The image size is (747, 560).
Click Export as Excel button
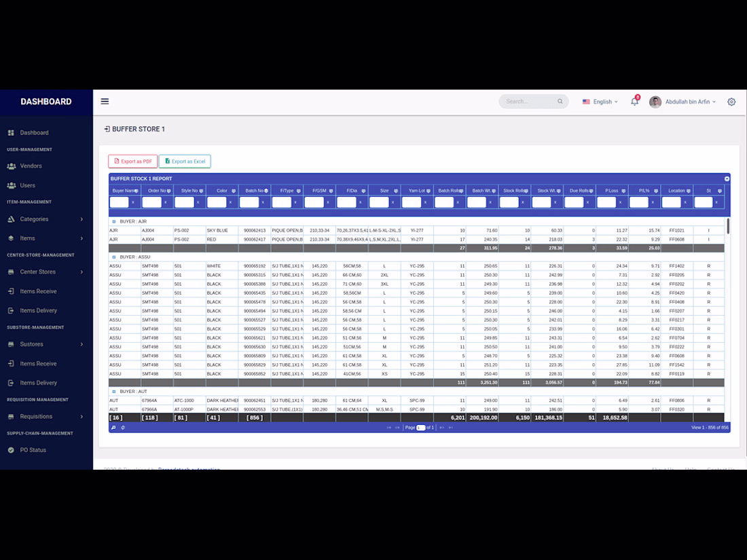point(185,162)
